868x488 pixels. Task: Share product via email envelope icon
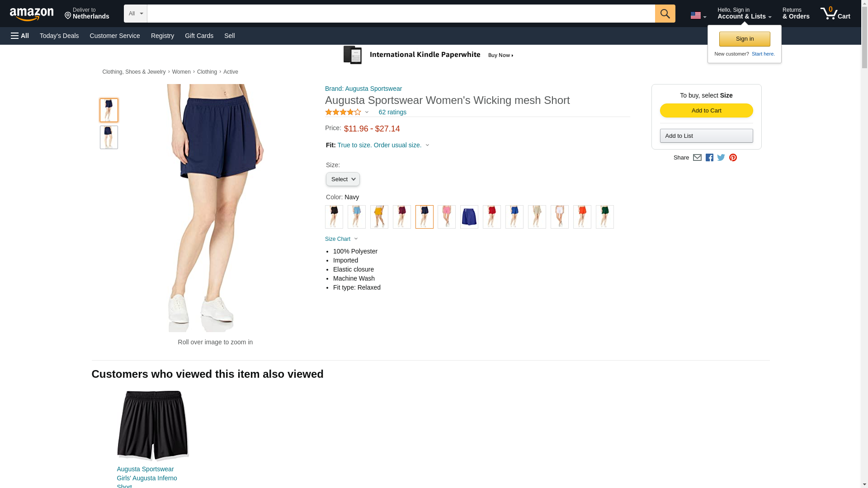click(697, 158)
